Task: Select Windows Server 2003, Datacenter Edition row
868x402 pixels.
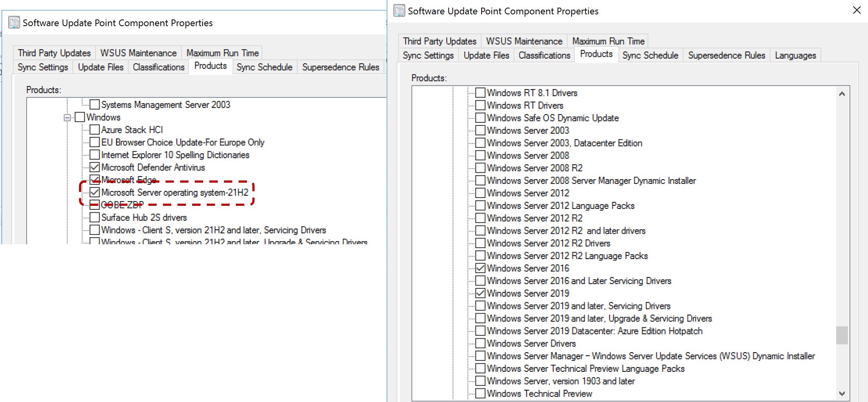Action: coord(565,143)
